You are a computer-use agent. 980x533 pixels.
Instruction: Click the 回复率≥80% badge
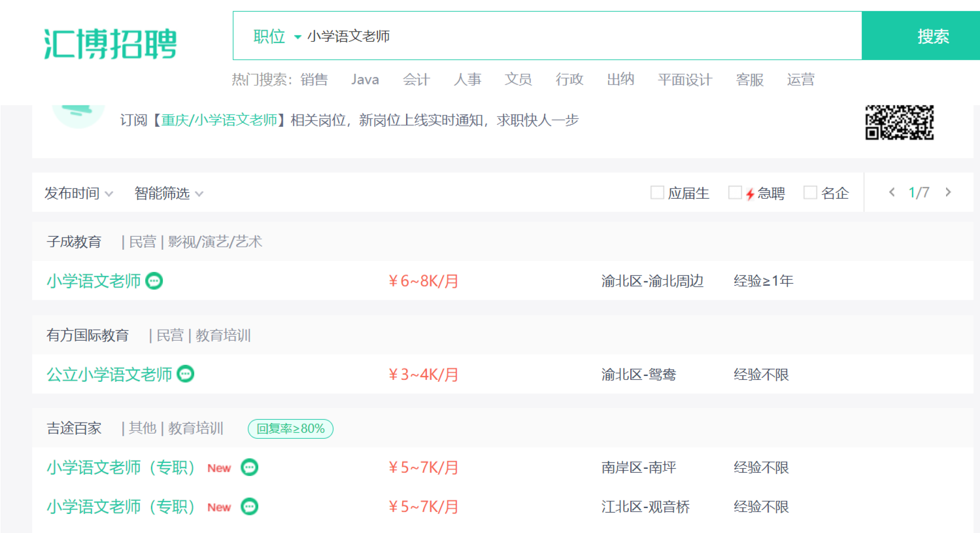[291, 429]
